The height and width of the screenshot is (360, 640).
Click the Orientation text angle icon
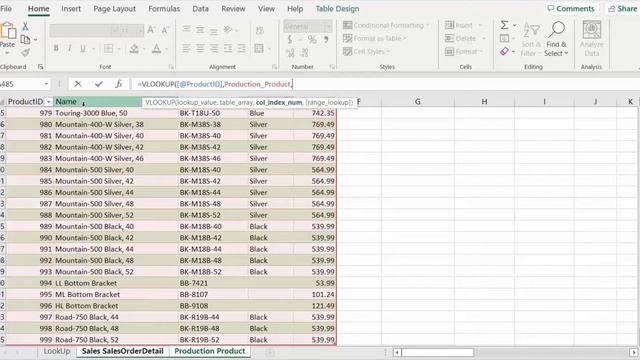(228, 29)
